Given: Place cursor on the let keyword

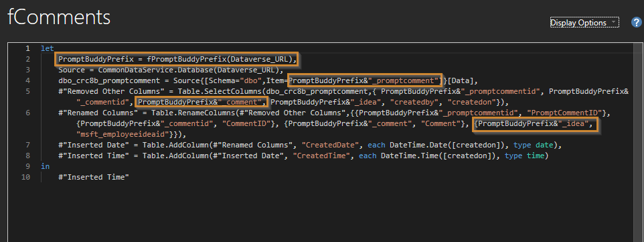Looking at the screenshot, I should 48,48.
